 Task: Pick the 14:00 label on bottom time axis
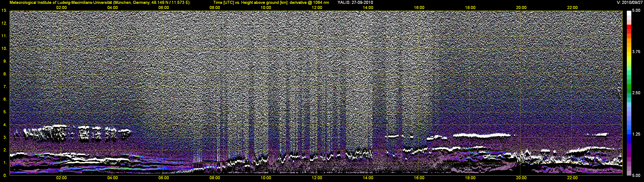point(368,178)
